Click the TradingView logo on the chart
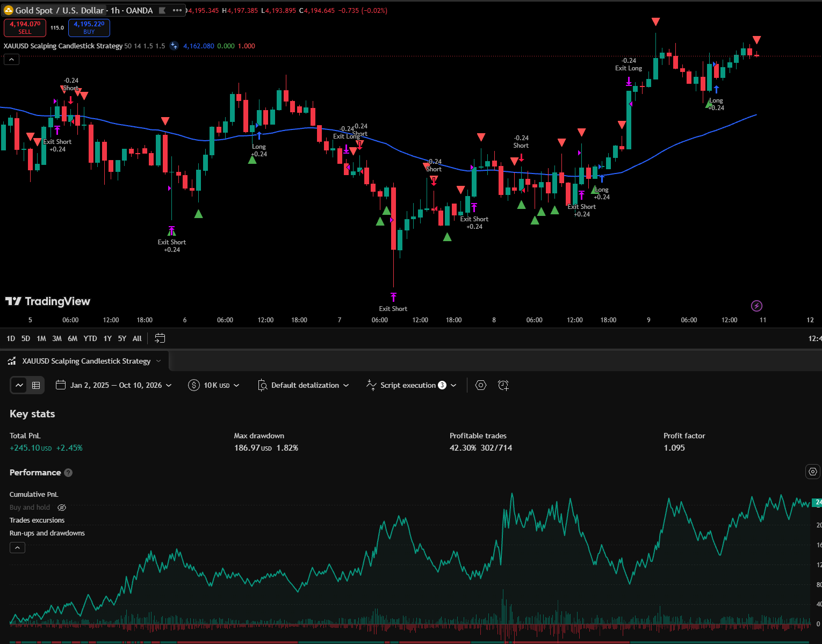This screenshot has width=822, height=644. coord(48,301)
